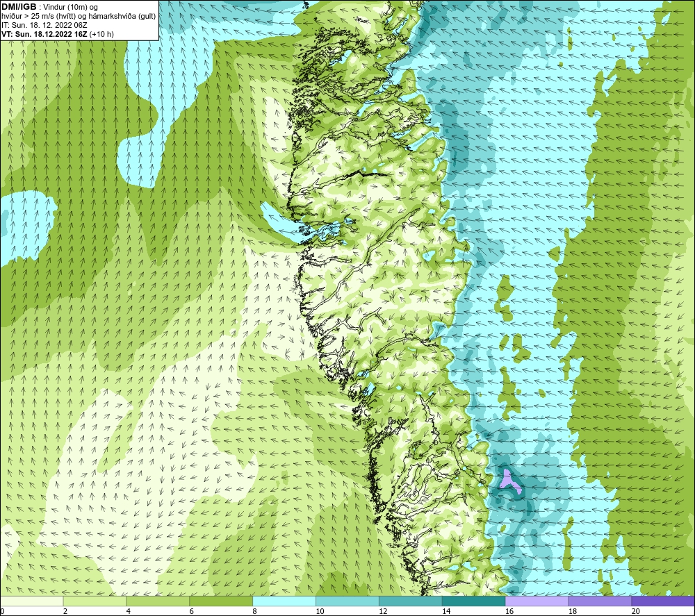695x616 pixels.
Task: Click the legend label '0'
Action: click(x=2, y=611)
